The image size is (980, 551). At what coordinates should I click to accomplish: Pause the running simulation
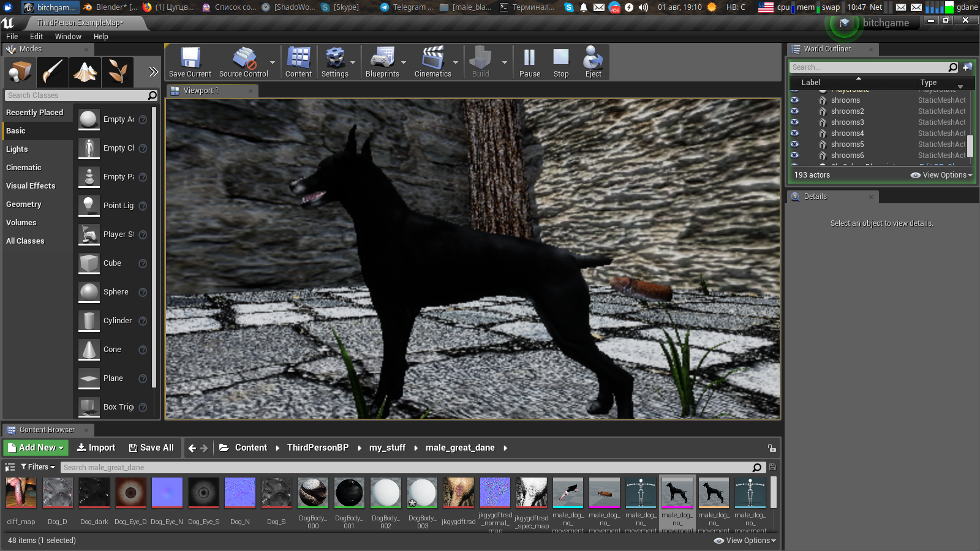[529, 62]
